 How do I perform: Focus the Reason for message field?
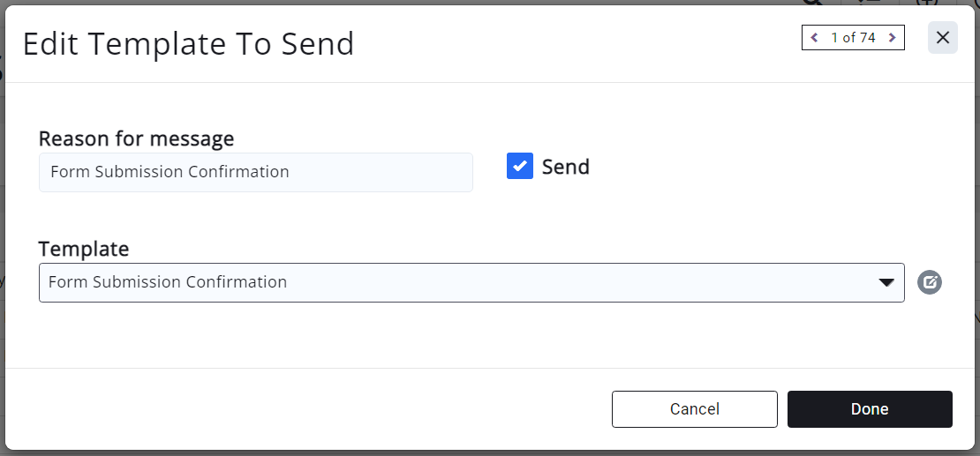pos(256,172)
